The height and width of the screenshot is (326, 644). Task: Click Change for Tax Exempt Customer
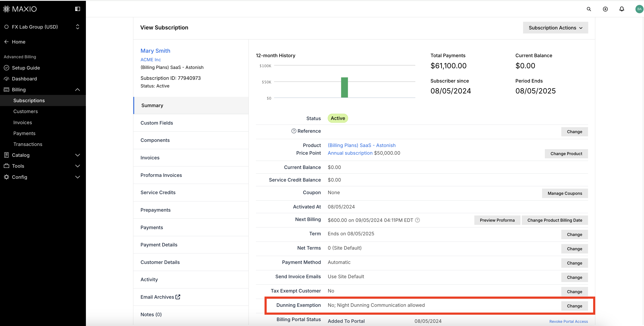tap(574, 291)
